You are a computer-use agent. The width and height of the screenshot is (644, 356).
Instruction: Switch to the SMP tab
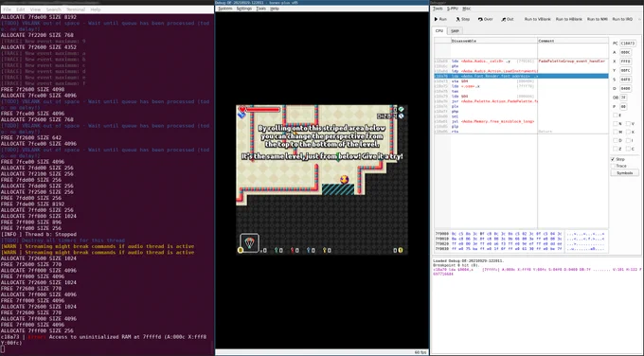click(x=456, y=31)
